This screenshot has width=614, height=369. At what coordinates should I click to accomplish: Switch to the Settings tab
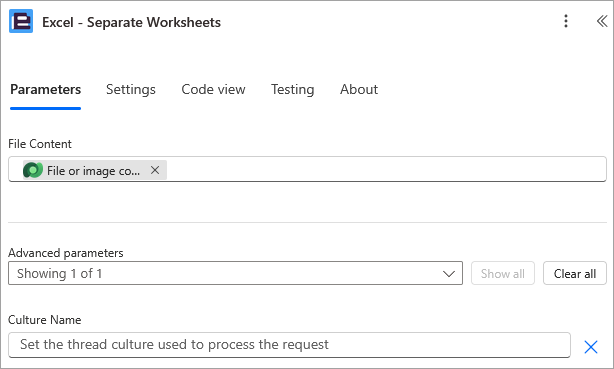(131, 89)
